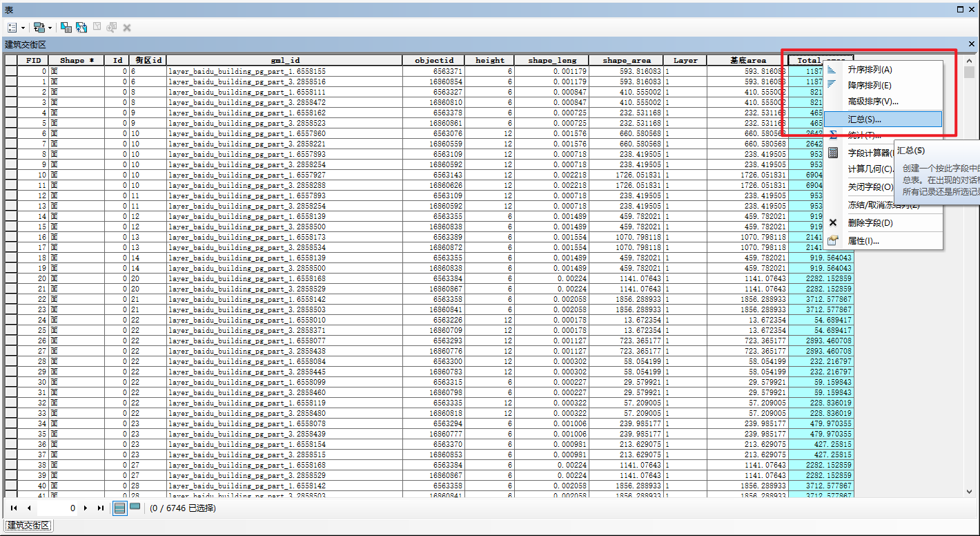Go to the first record button

click(x=14, y=508)
